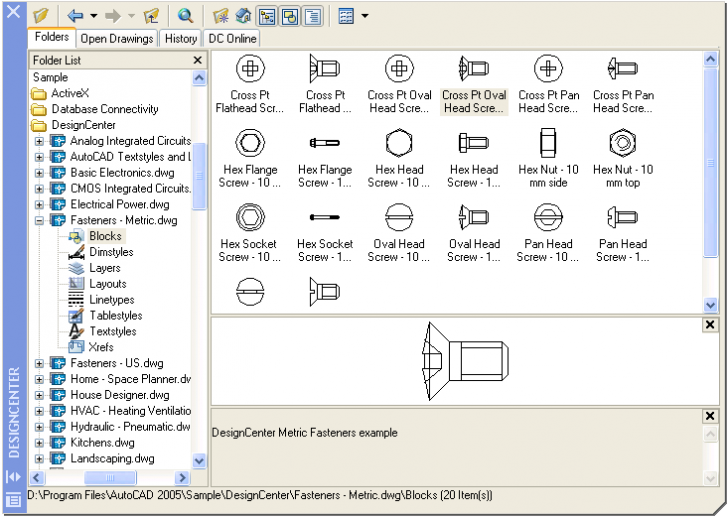Select Hex Nut - 10 mm side block
The width and height of the screenshot is (728, 517).
[548, 158]
